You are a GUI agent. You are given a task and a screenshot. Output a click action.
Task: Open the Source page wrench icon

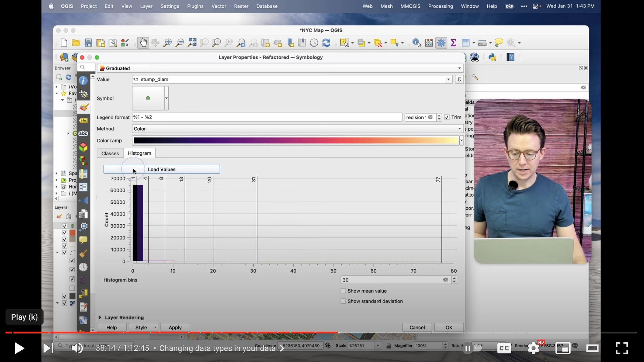[x=83, y=94]
